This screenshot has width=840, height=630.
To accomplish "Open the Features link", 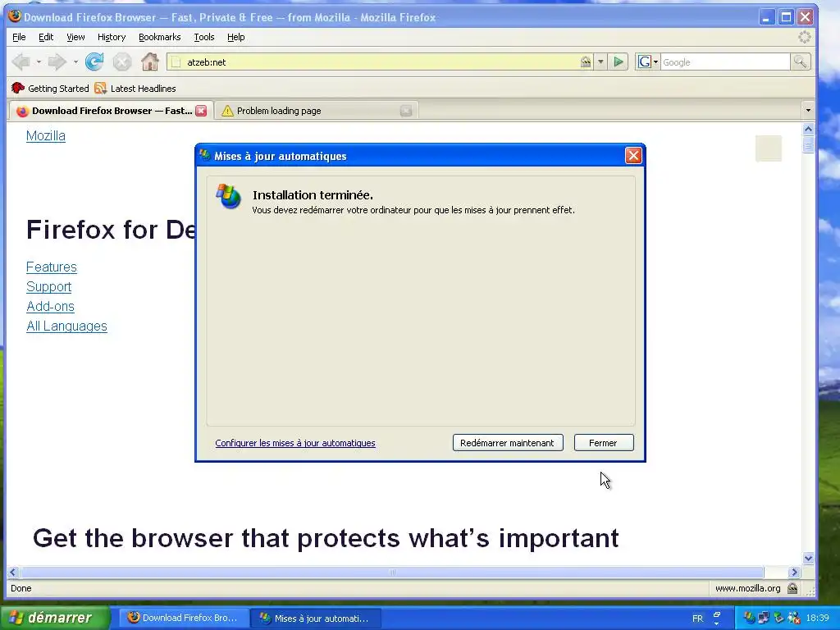I will tap(52, 267).
